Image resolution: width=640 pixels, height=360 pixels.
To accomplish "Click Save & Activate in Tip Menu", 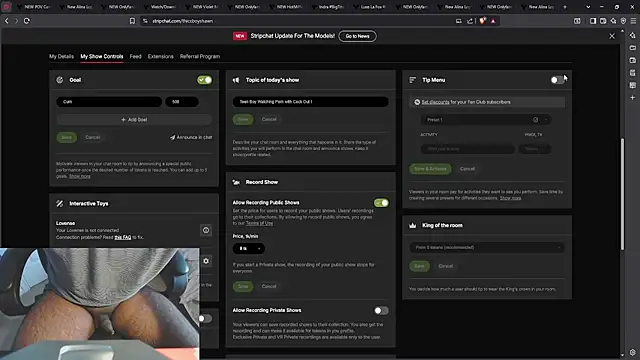I will click(430, 169).
